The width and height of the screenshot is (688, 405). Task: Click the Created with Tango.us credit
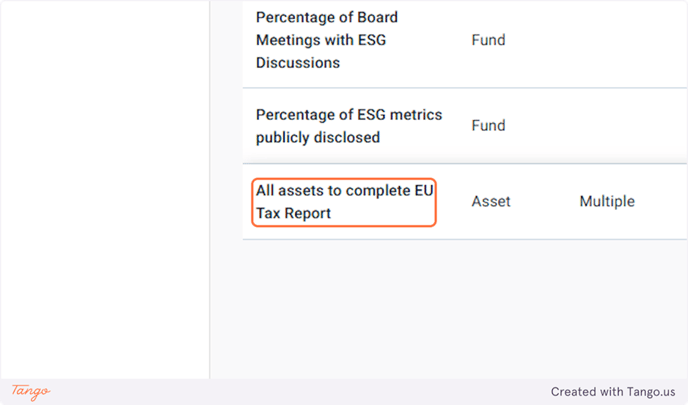click(613, 391)
